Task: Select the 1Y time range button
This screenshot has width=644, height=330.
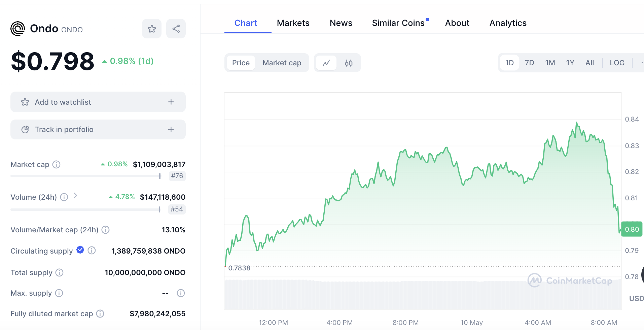Action: pos(570,63)
